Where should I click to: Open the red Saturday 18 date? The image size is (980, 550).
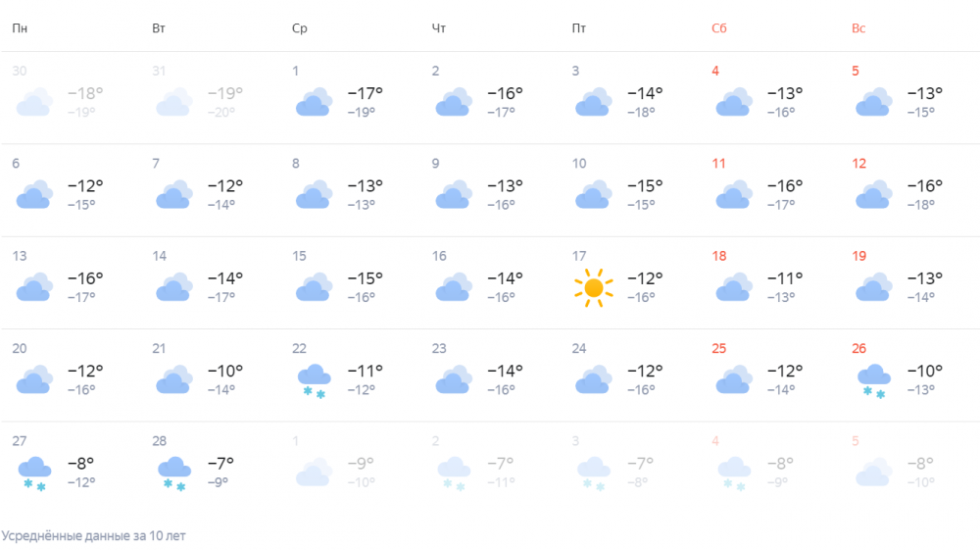coord(719,256)
